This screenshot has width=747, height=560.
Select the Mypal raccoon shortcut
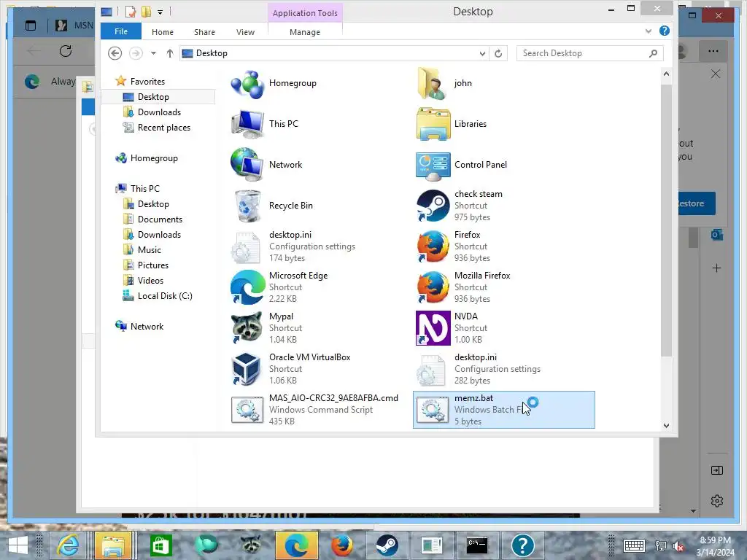(x=267, y=328)
